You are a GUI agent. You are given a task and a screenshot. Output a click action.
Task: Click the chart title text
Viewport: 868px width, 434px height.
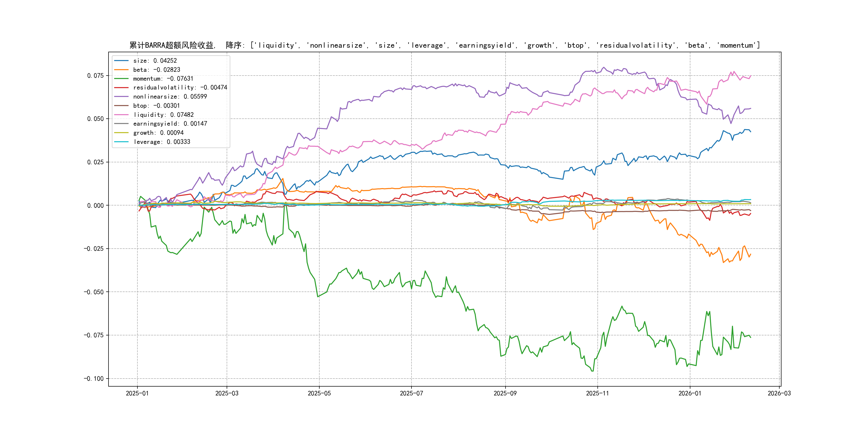click(x=444, y=45)
